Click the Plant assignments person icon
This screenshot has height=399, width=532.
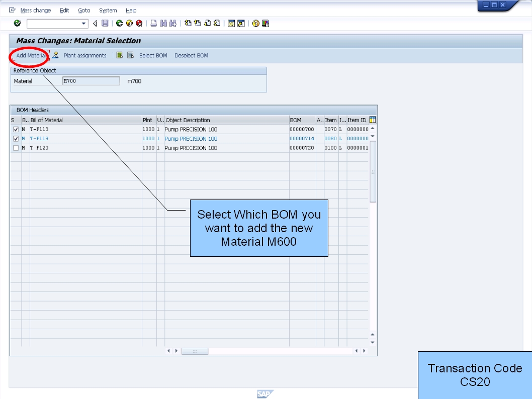click(56, 55)
